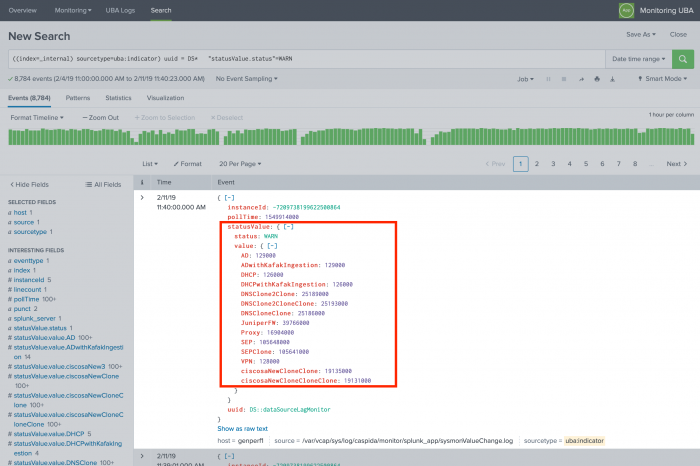The width and height of the screenshot is (700, 466).
Task: Go to results page 2
Action: (x=537, y=164)
